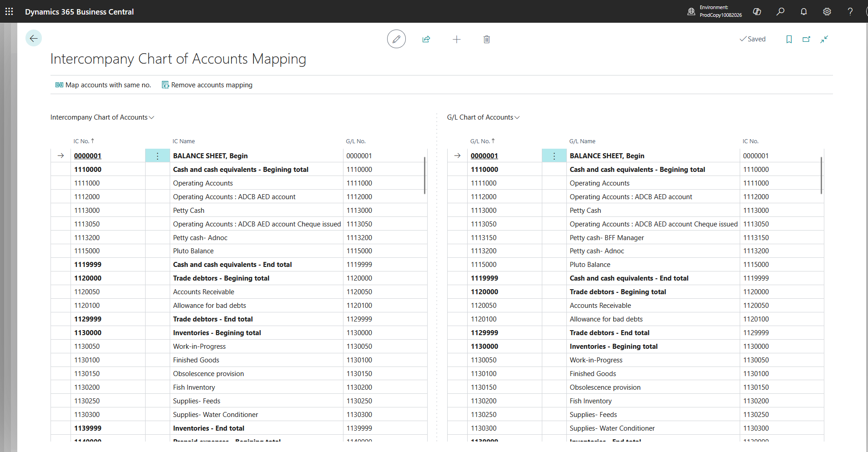The width and height of the screenshot is (868, 452).
Task: Select right 'Trade debtors - End total' cell
Action: point(654,333)
